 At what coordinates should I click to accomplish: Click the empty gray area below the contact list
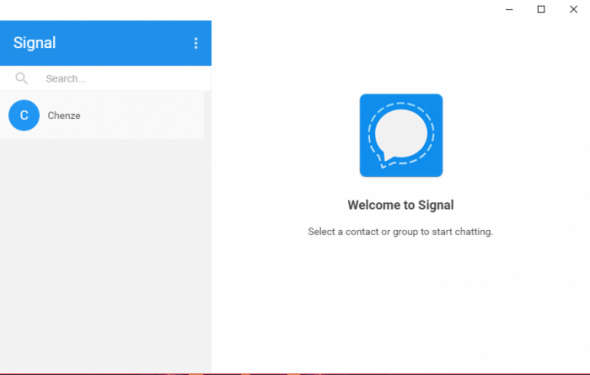(x=105, y=256)
